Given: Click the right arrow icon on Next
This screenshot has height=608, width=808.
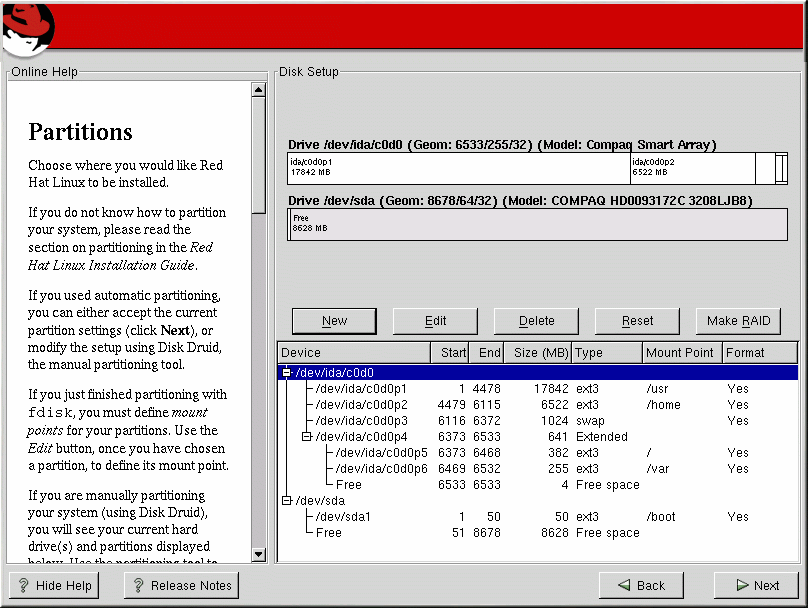Looking at the screenshot, I should [x=743, y=585].
